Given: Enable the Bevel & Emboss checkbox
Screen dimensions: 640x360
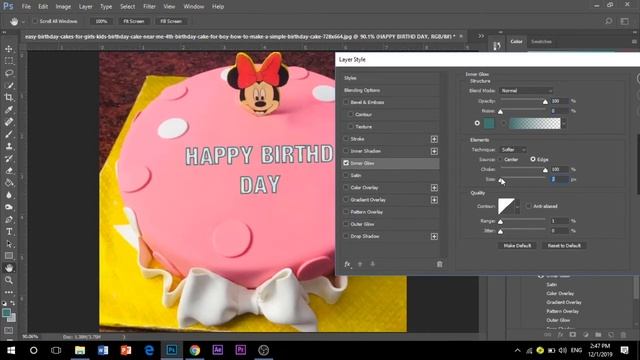Looking at the screenshot, I should [x=346, y=102].
